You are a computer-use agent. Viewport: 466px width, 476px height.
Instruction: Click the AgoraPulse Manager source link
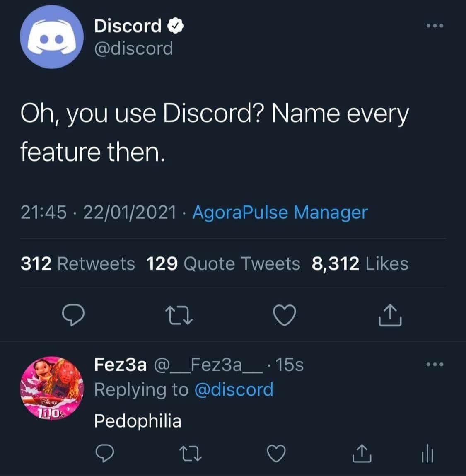(280, 213)
